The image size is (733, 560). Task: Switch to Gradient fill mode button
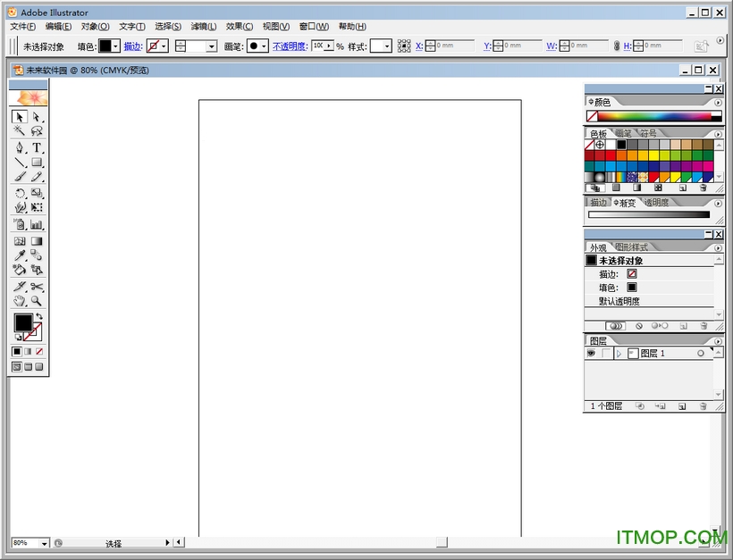(28, 351)
